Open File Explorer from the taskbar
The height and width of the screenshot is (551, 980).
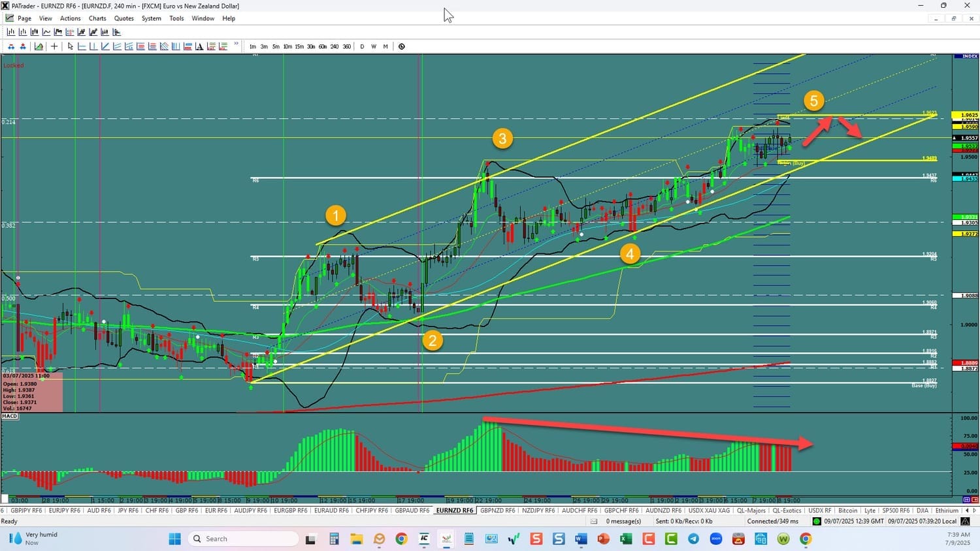[x=356, y=539]
